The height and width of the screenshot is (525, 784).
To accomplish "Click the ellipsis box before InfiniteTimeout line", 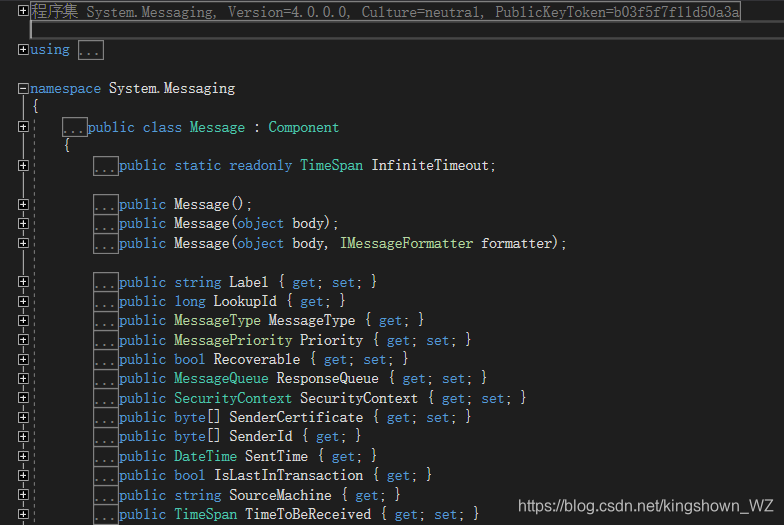I will click(106, 166).
